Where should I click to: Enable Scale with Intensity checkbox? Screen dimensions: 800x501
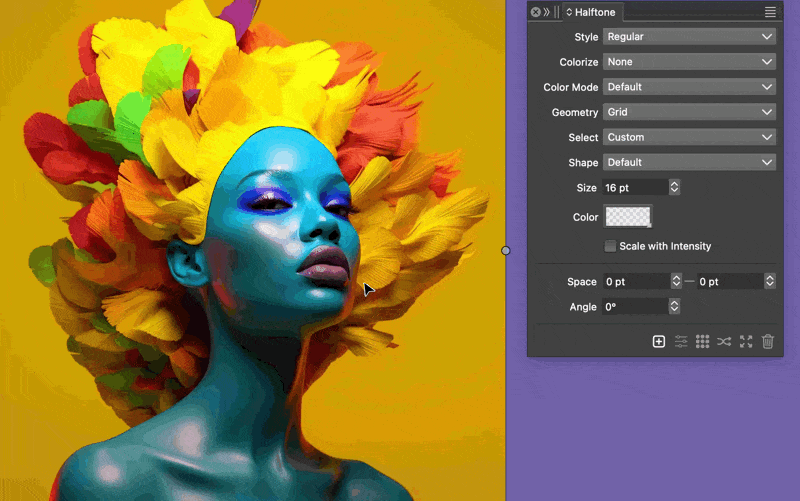[610, 246]
